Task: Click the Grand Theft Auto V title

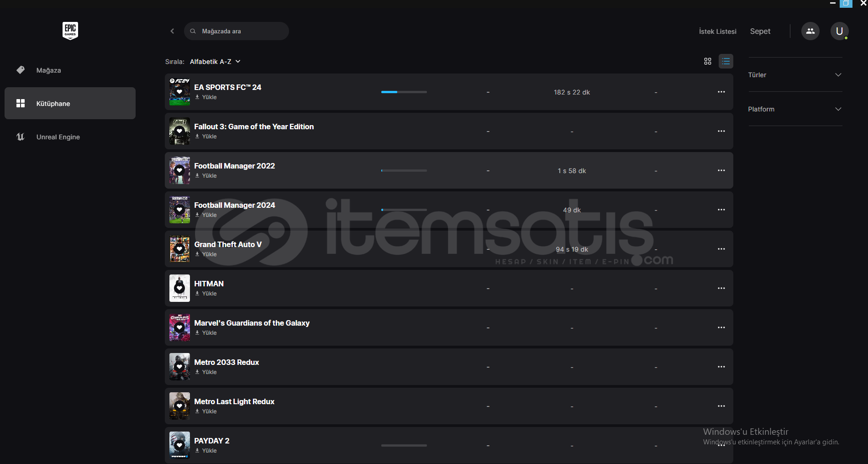Action: 228,244
